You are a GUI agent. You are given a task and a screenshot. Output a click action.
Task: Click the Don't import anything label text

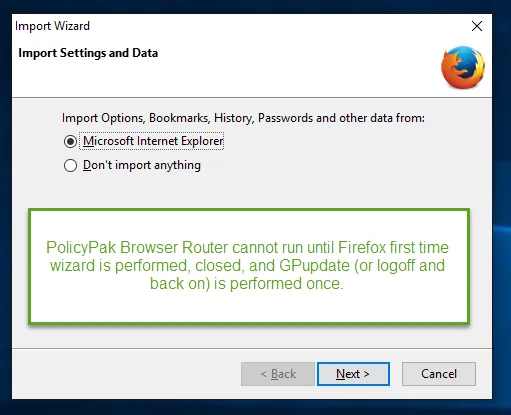(x=142, y=165)
